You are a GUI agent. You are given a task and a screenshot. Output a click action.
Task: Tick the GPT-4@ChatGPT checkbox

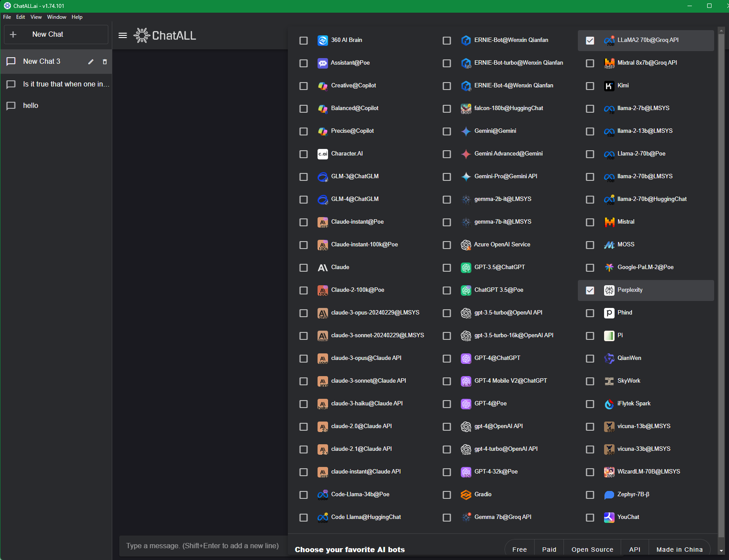[x=447, y=359]
